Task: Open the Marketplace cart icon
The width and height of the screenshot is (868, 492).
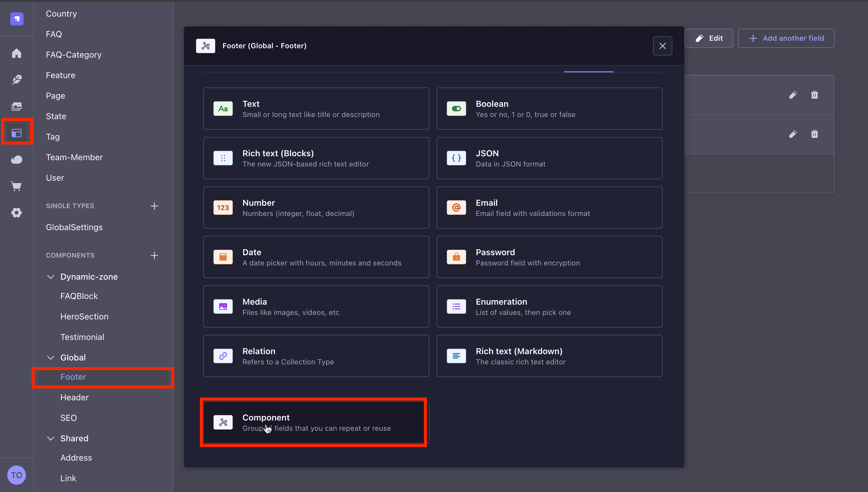Action: pyautogui.click(x=17, y=186)
